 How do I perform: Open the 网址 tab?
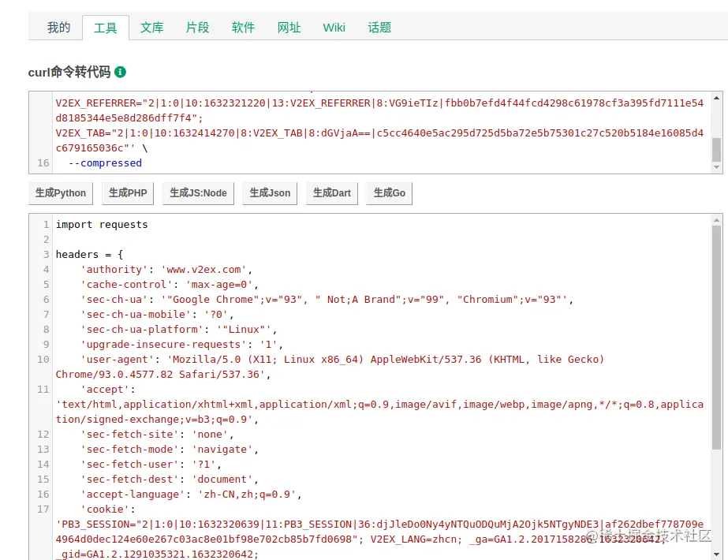[289, 28]
